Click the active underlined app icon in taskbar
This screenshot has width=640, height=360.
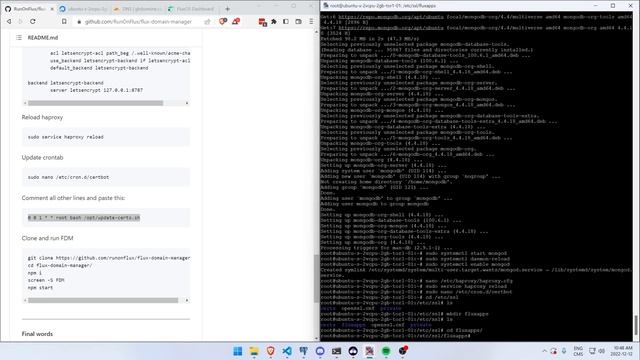(369, 351)
